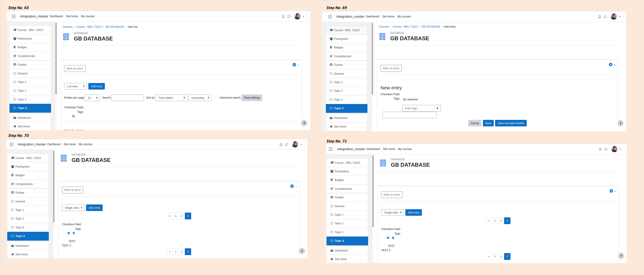This screenshot has width=644, height=275.
Task: Open Single view dropdown in Step 71
Action: click(393, 213)
